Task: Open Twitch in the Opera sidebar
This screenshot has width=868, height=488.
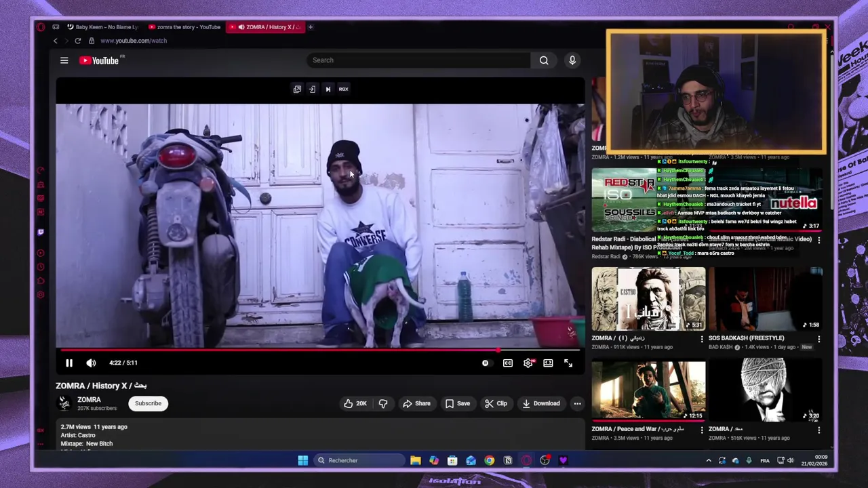Action: coord(41,232)
